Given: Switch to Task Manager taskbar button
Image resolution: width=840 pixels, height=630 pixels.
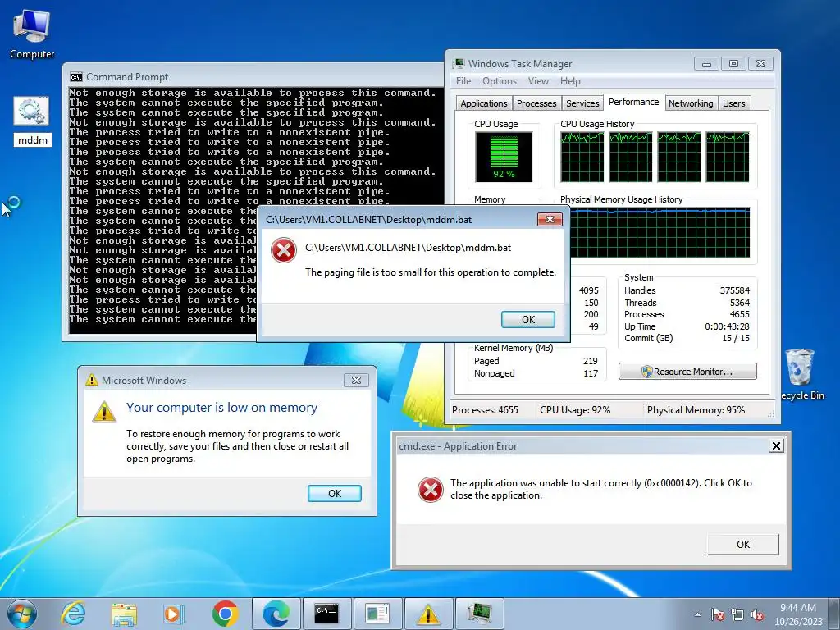Looking at the screenshot, I should 479,614.
